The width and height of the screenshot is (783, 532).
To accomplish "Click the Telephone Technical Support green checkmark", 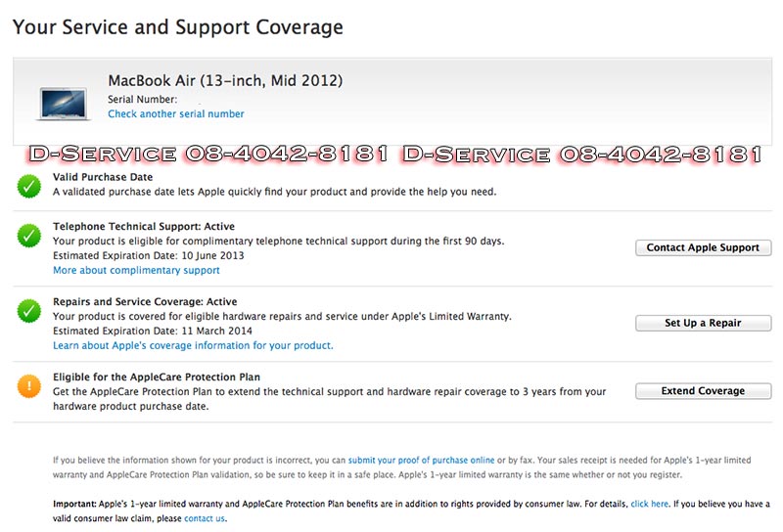I will tap(28, 236).
